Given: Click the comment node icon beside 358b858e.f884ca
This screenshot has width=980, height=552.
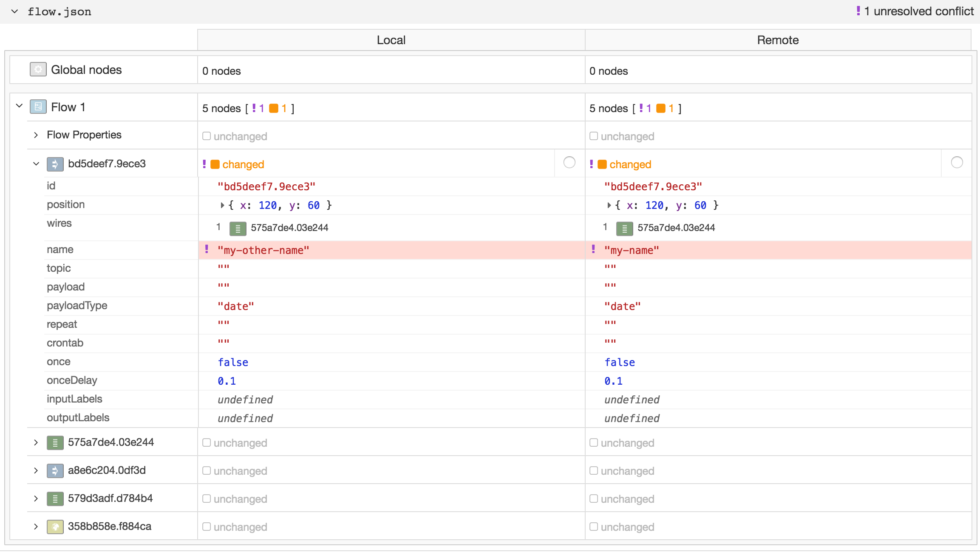Looking at the screenshot, I should [55, 526].
